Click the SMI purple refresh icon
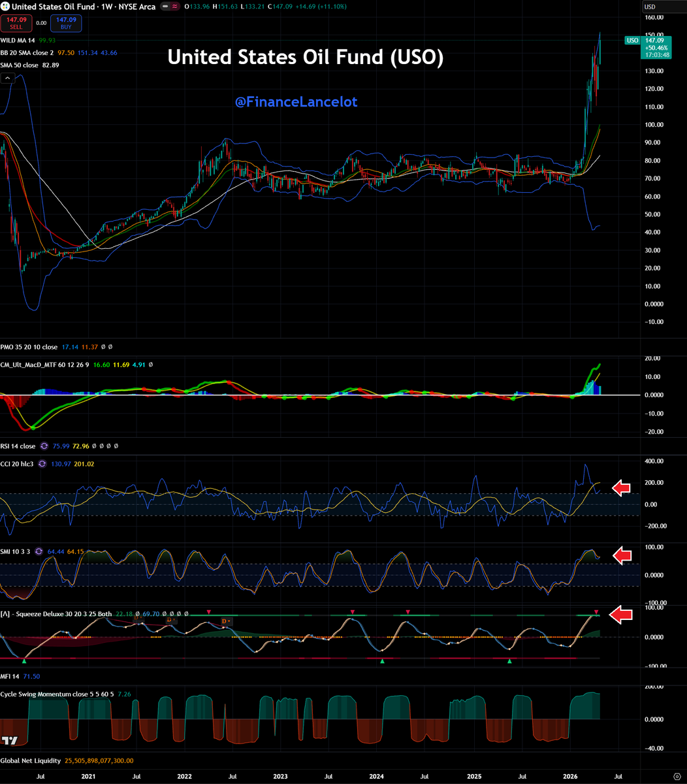This screenshot has height=784, width=687. [39, 551]
